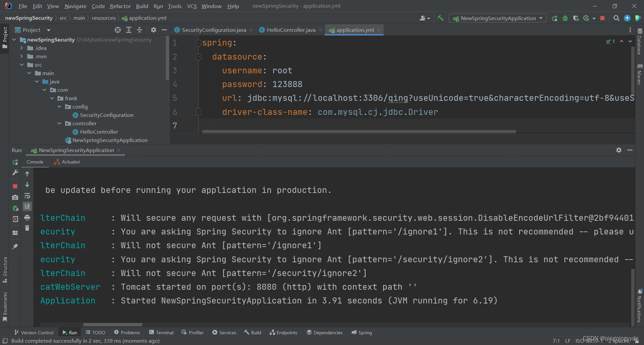
Task: Open the Refactor menu
Action: pos(120,6)
